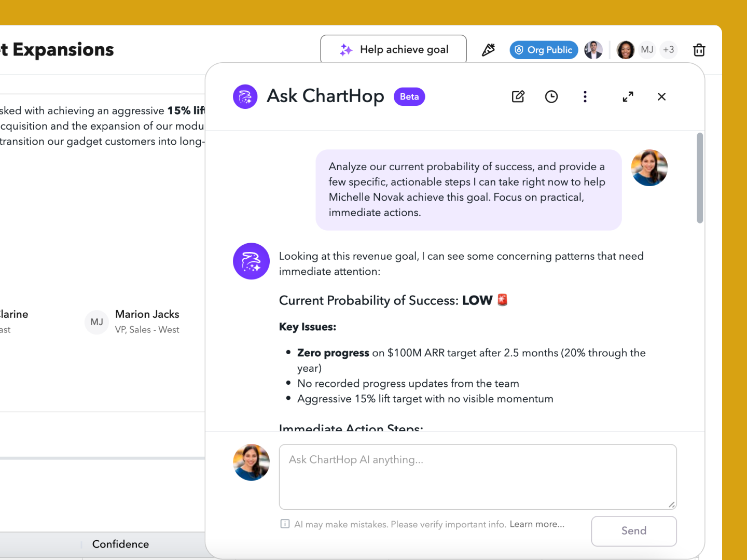
Task: Click the user avatar beside the prompt message
Action: click(x=649, y=168)
